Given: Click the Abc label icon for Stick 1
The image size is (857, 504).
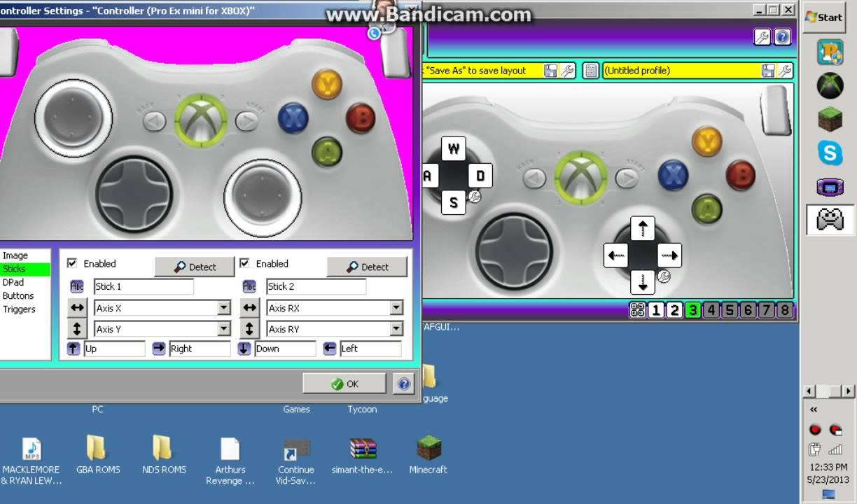Looking at the screenshot, I should [x=77, y=286].
